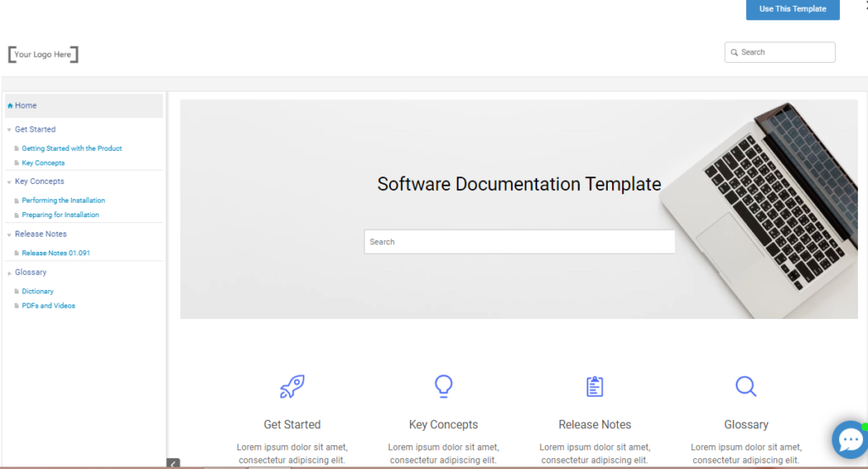
Task: Collapse the Get Started tree section
Action: tap(9, 131)
